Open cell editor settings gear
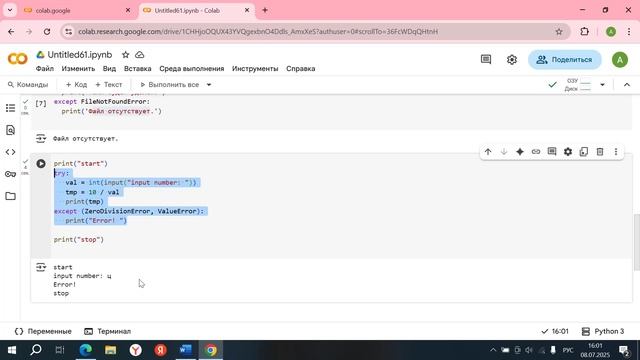The width and height of the screenshot is (640, 360). point(568,152)
